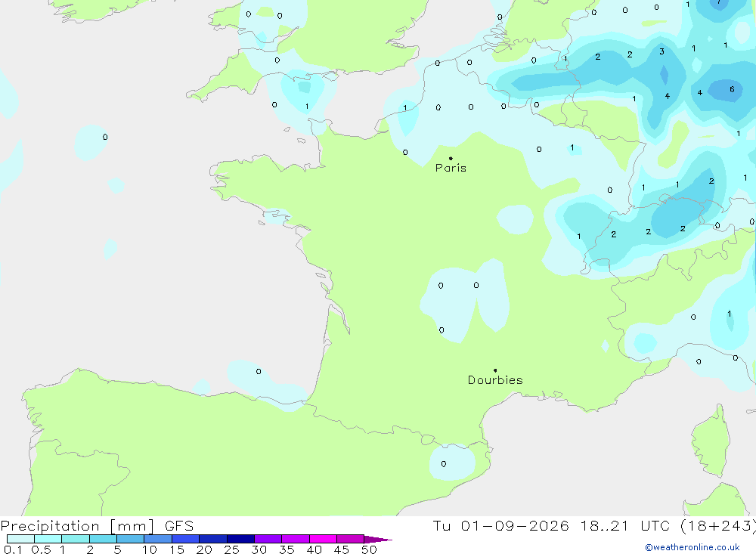The image size is (756, 554).
Task: Pick the 0.1–0.5 mm legend swatch
Action: (20, 539)
